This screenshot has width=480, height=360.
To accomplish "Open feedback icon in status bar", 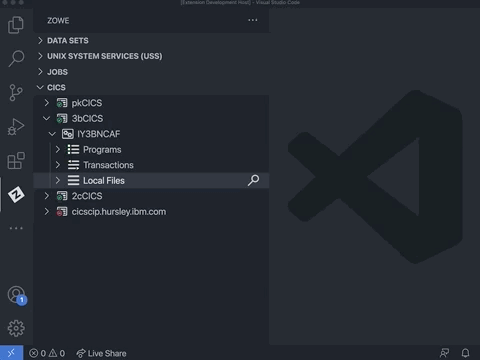I will 444,353.
